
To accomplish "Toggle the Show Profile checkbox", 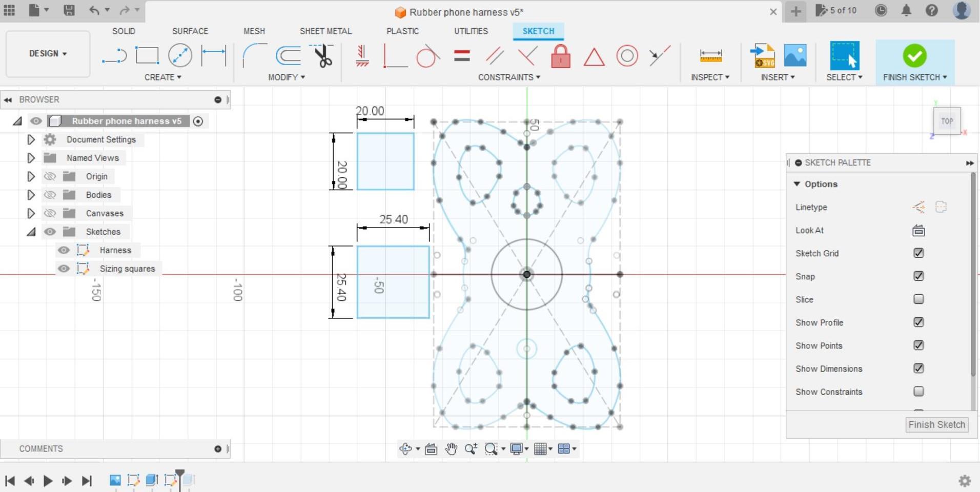I will (918, 322).
